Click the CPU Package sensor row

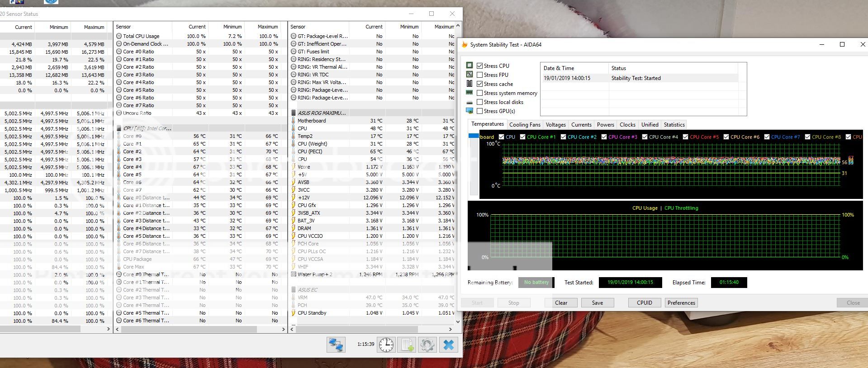tap(199, 259)
